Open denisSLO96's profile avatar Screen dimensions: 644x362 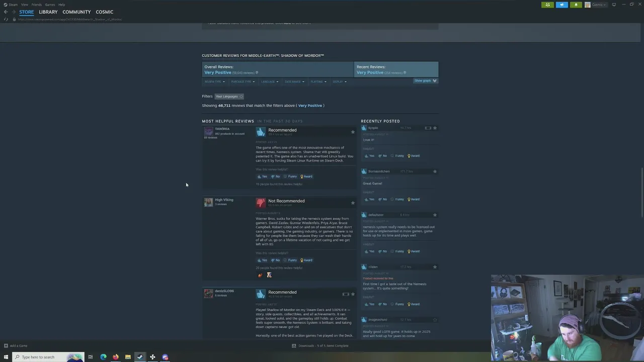[208, 294]
